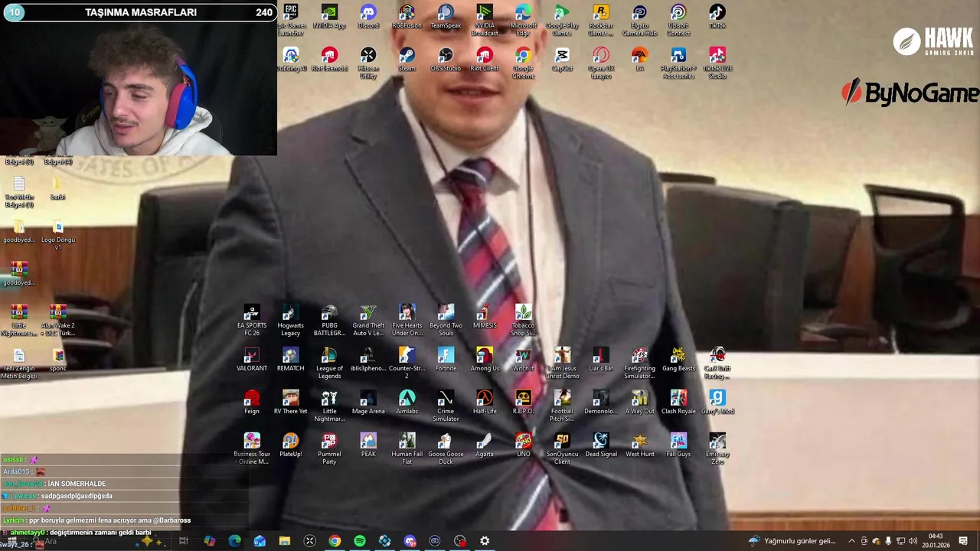
Task: Select Half-Life game icon
Action: coord(485,403)
